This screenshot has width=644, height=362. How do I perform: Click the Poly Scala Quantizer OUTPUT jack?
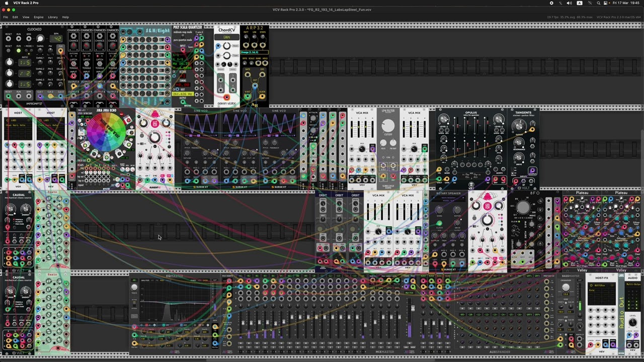(x=183, y=102)
